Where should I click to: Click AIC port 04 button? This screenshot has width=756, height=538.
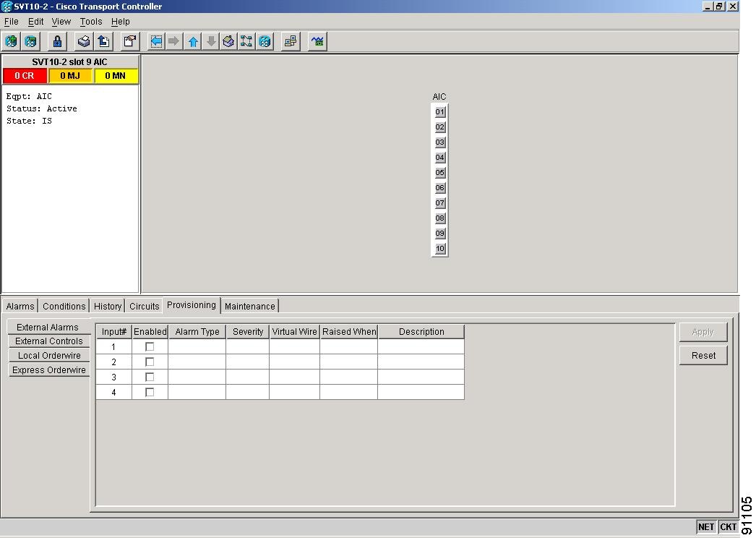coord(439,158)
